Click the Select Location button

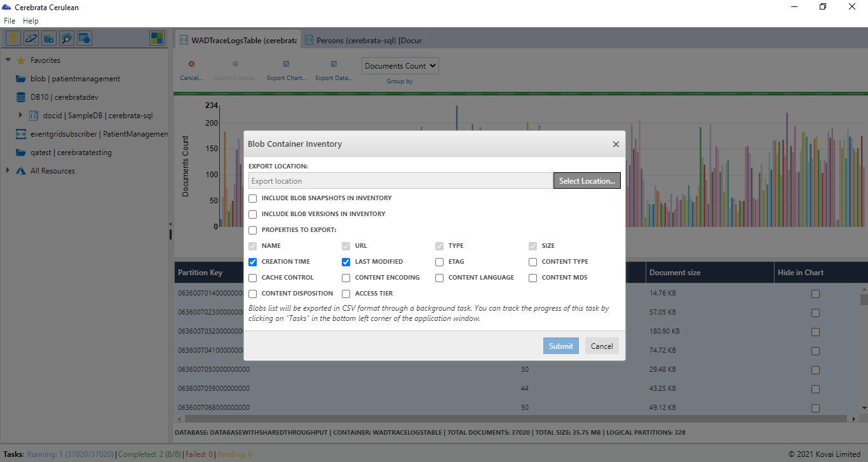(587, 181)
